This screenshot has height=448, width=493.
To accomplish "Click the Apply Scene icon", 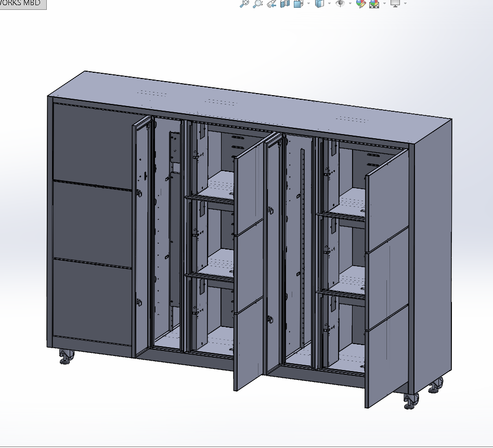I will [374, 3].
